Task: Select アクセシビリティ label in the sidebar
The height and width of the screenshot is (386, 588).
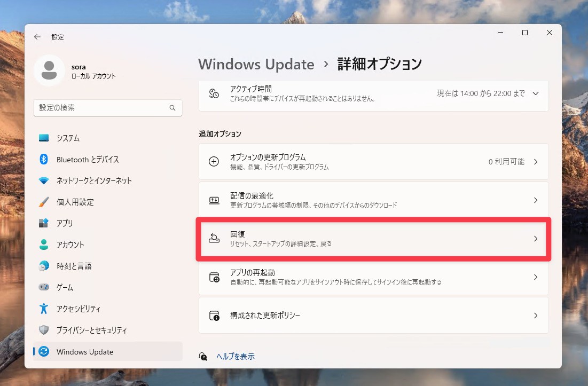Action: [x=79, y=309]
